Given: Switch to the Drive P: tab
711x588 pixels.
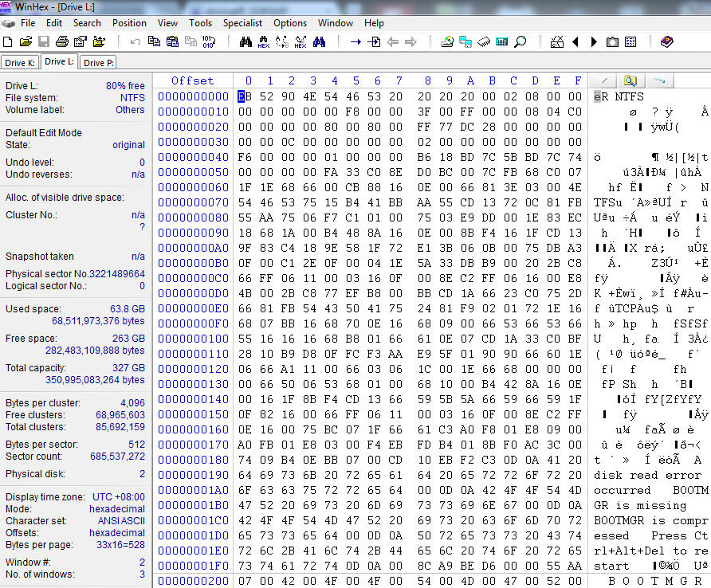Looking at the screenshot, I should [x=98, y=63].
